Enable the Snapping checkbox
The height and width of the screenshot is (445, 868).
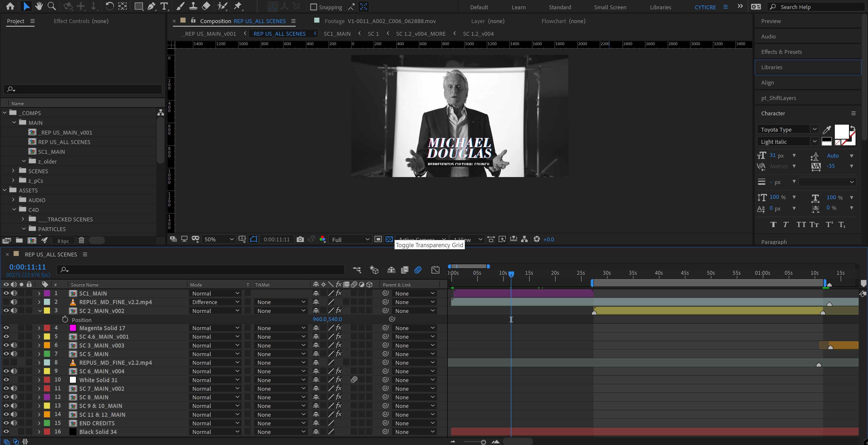(313, 7)
